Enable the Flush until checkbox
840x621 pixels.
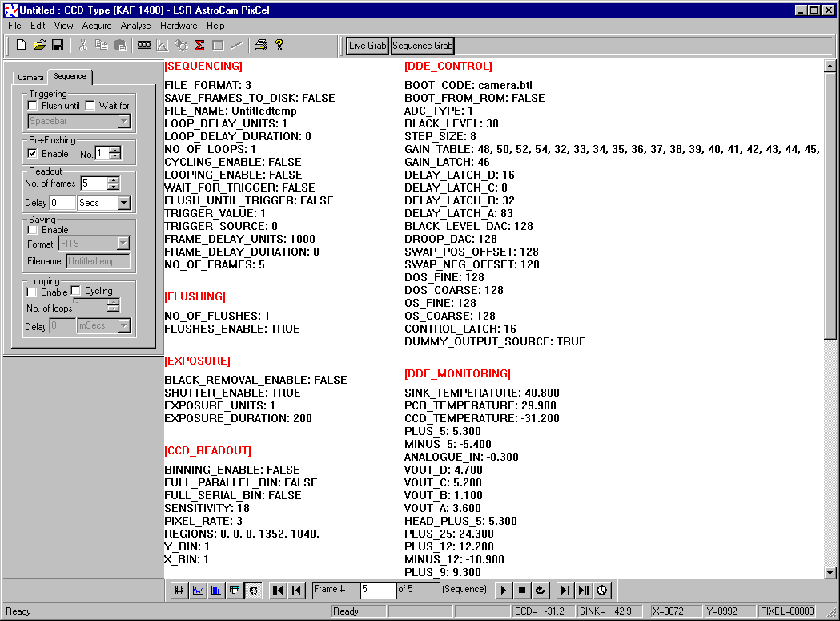33,106
